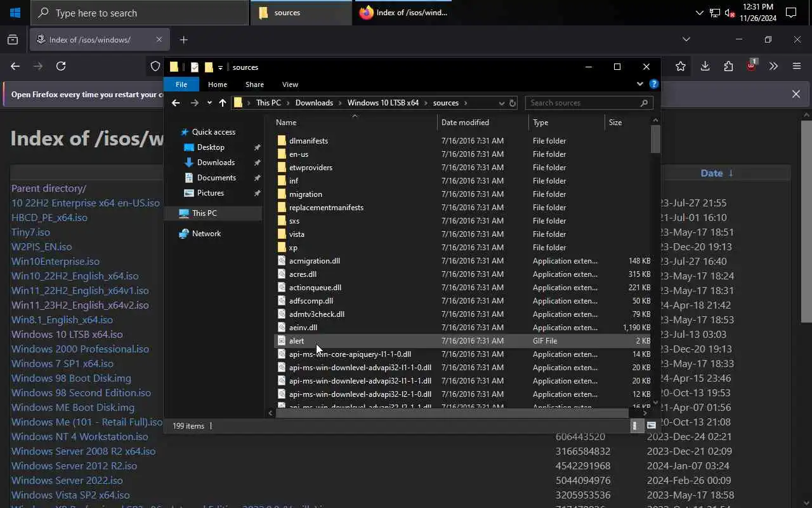Open Explorer Help question mark icon
The height and width of the screenshot is (508, 812).
coord(654,84)
